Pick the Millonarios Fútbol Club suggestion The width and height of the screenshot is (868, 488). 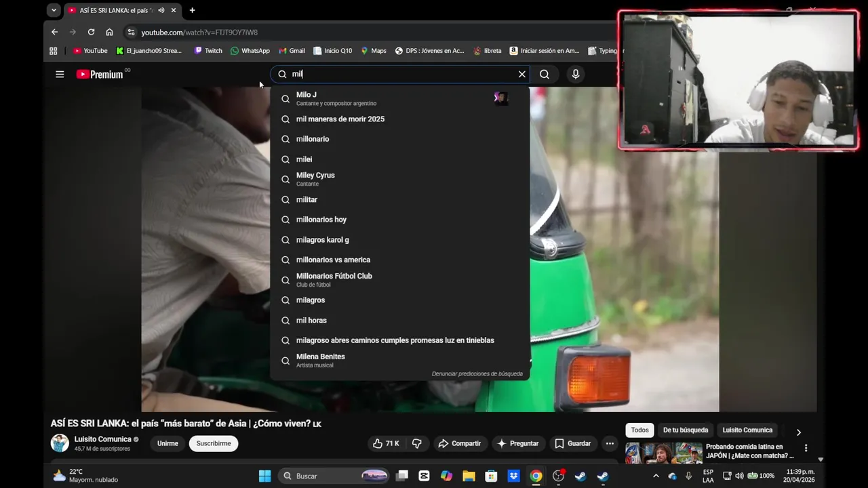pos(399,280)
